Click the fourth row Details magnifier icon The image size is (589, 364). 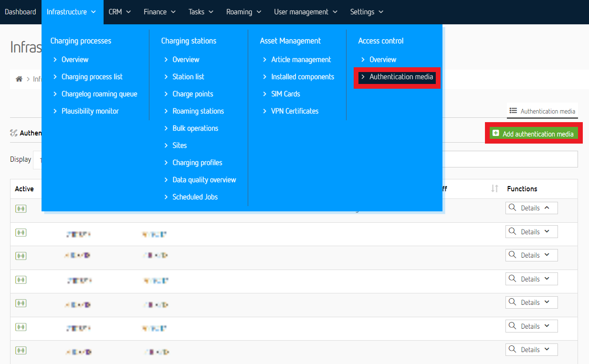(x=513, y=279)
